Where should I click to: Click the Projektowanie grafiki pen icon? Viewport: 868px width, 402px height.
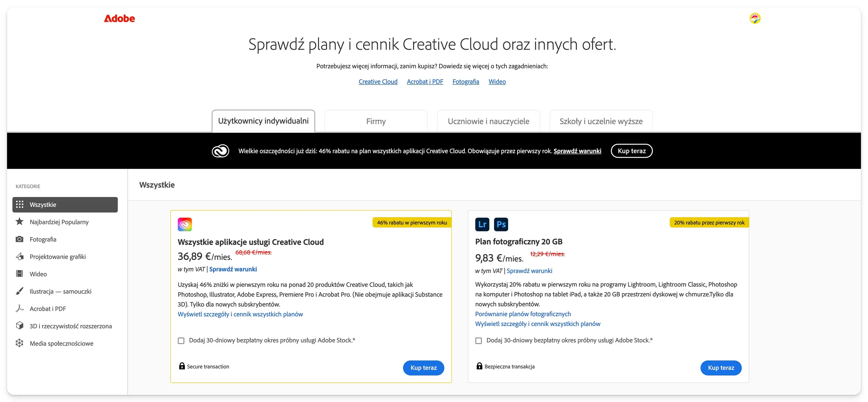pos(20,256)
